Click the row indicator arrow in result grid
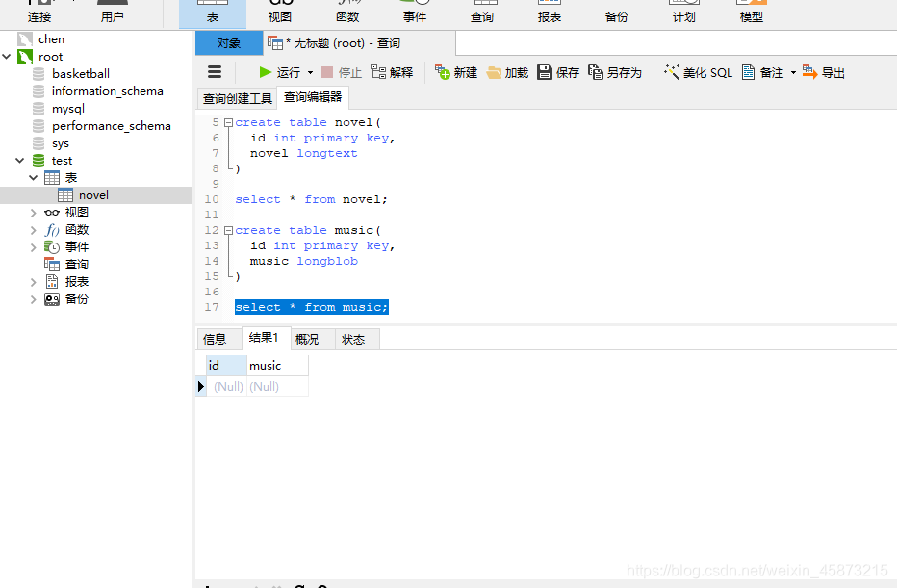The image size is (897, 588). pos(201,387)
